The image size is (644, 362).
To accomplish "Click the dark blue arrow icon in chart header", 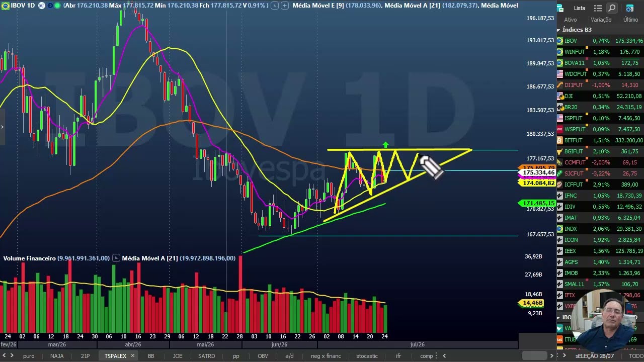I will (50, 6).
